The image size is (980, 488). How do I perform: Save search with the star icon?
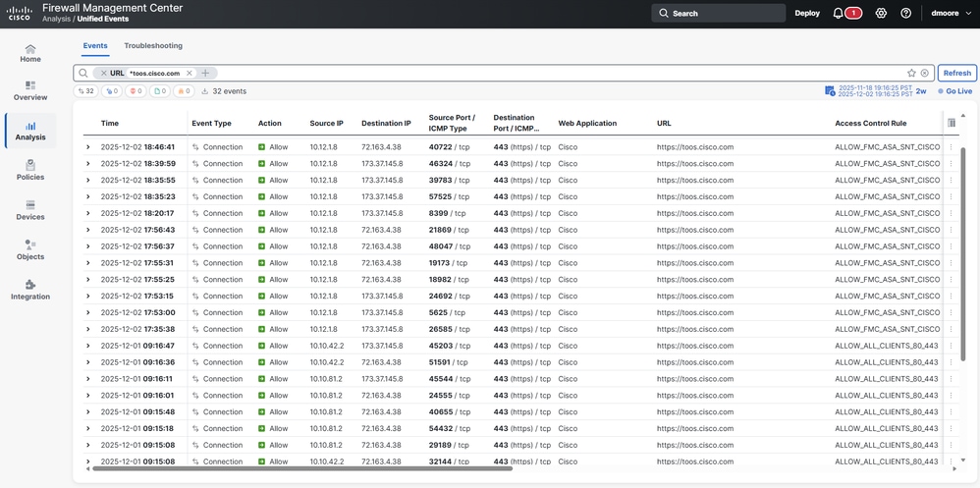tap(912, 73)
